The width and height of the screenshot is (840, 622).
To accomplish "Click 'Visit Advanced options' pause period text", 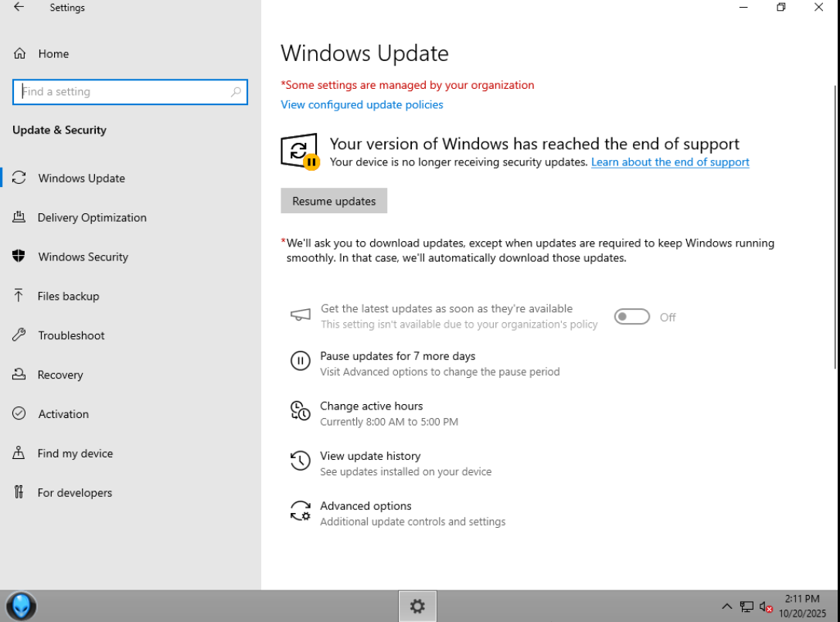I will [x=440, y=372].
